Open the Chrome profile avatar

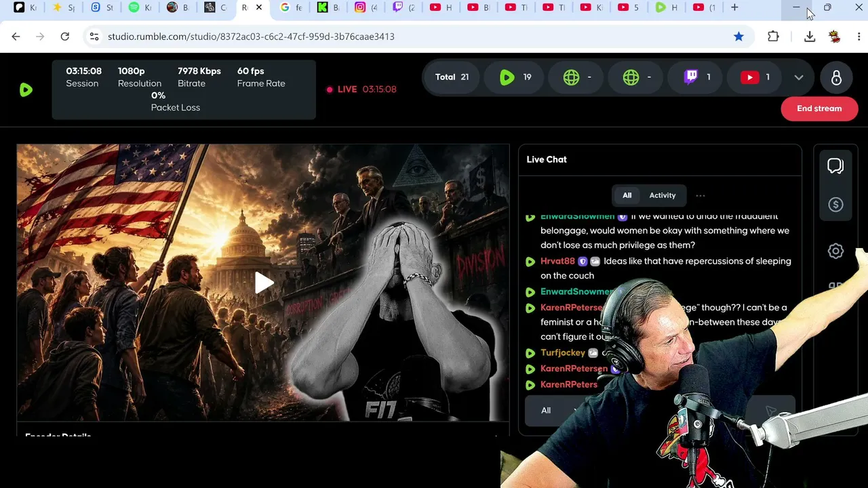[835, 37]
